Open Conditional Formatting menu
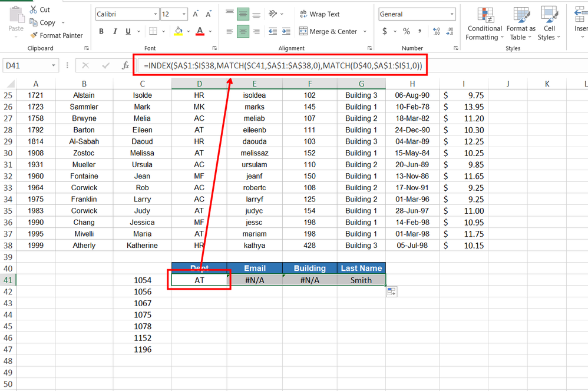The height and width of the screenshot is (391, 588). tap(485, 23)
